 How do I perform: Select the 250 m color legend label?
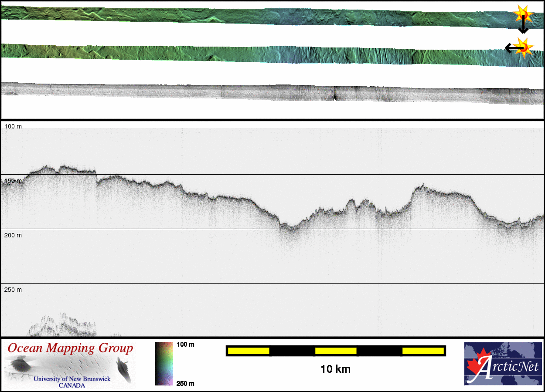pyautogui.click(x=185, y=383)
